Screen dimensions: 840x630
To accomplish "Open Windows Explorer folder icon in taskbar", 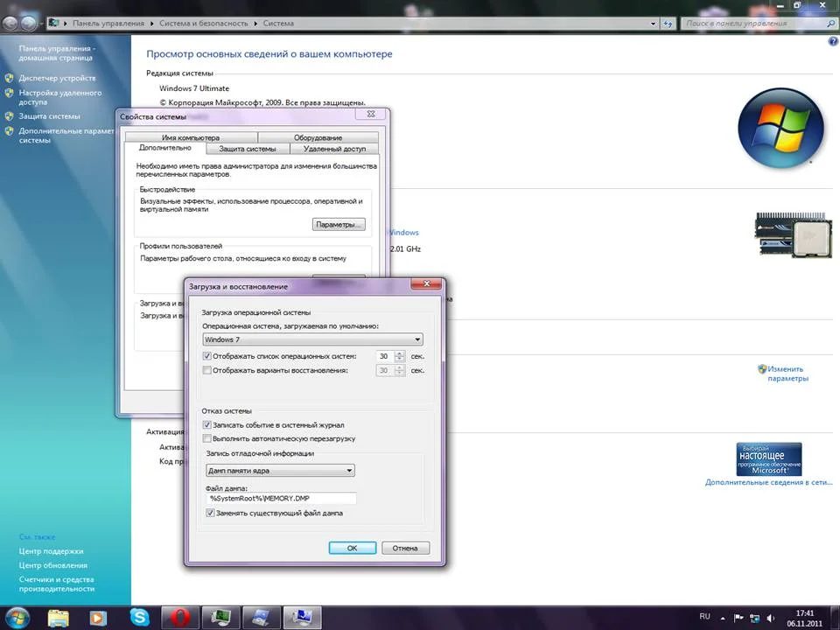I will pyautogui.click(x=58, y=617).
